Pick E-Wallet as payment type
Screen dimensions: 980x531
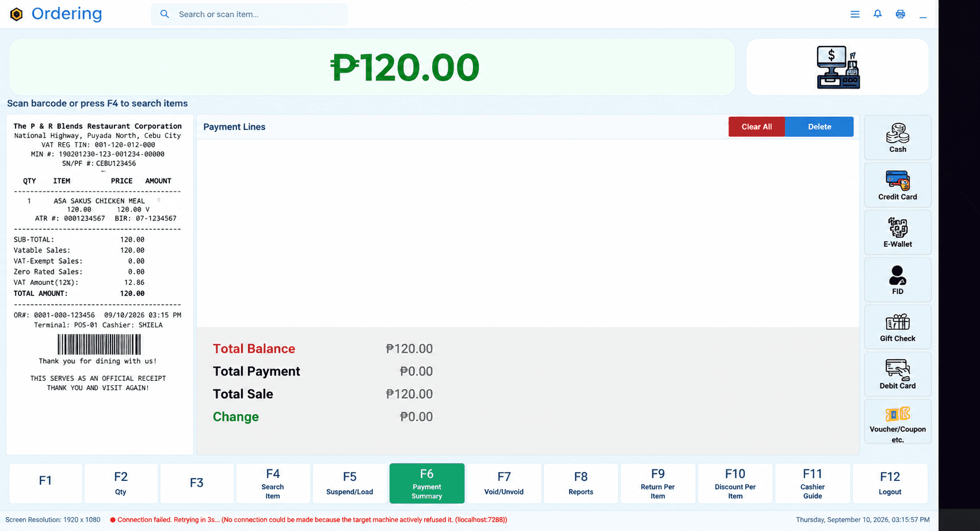click(x=897, y=232)
